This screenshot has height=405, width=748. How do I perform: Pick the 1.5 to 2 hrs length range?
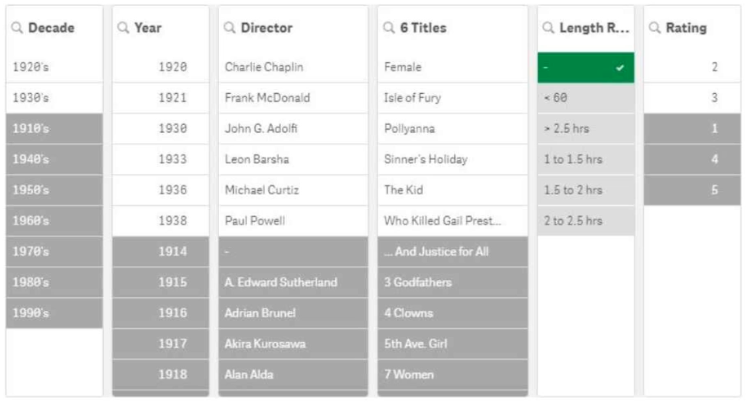pos(586,190)
